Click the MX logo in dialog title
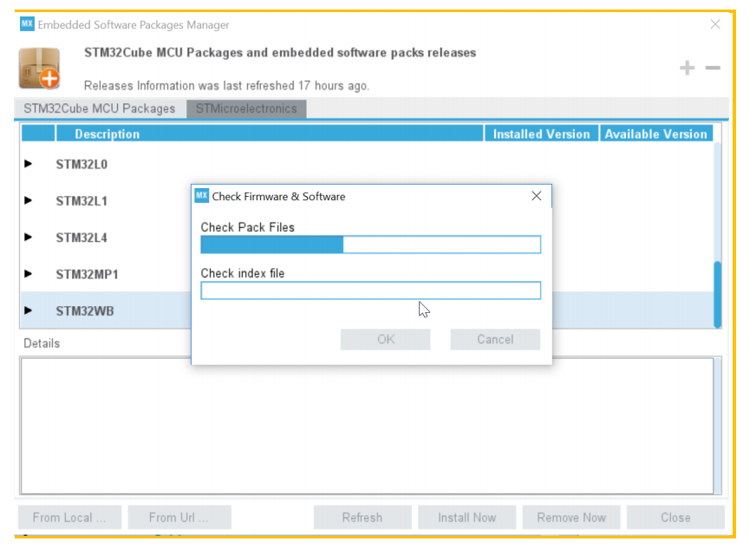Screen dimensions: 756x548 click(201, 196)
